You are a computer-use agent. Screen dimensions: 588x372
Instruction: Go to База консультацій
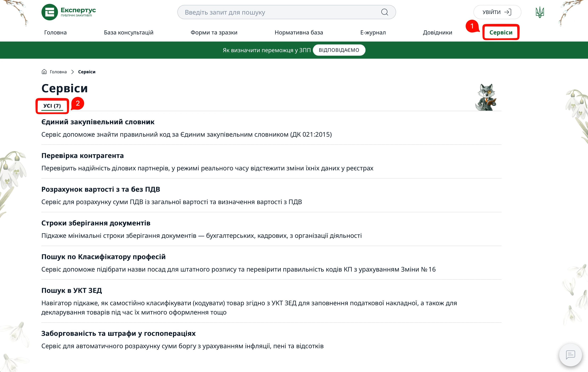(x=128, y=32)
